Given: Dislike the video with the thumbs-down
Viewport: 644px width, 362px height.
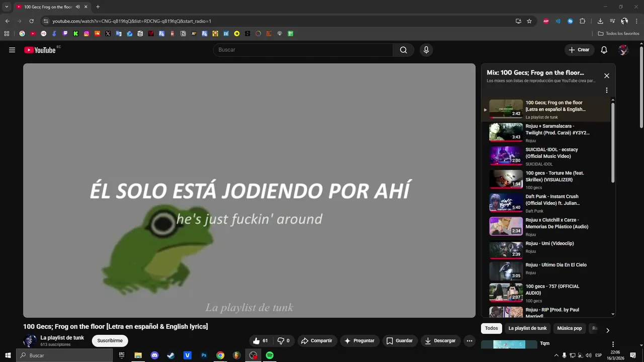Looking at the screenshot, I should [x=284, y=340].
